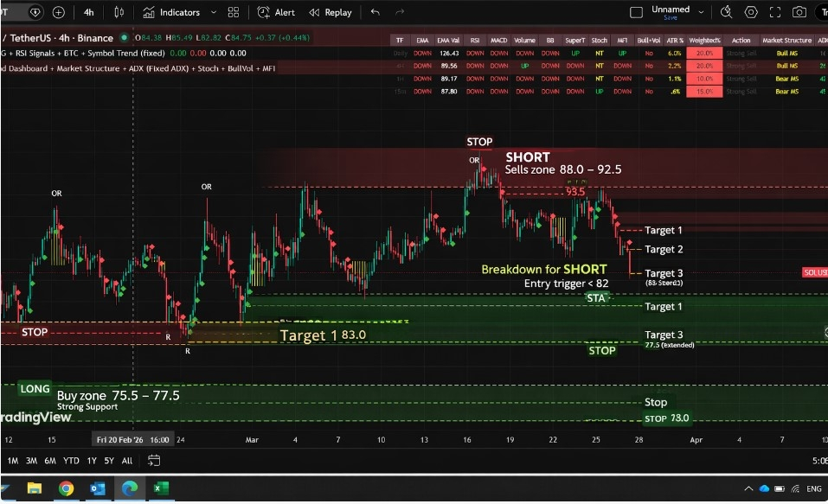Viewport: 828px width, 504px height.
Task: Set range to 5Y
Action: click(x=109, y=461)
